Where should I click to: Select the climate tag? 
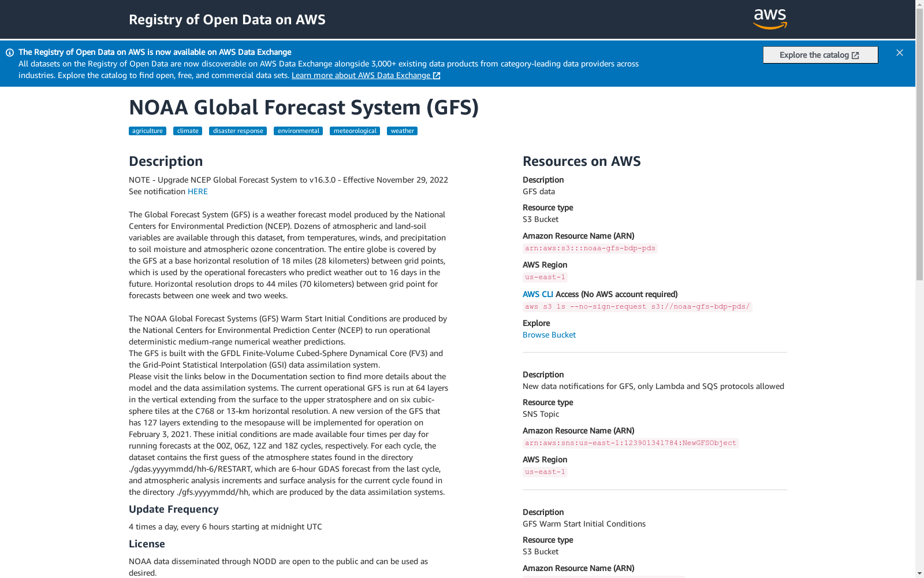click(x=188, y=131)
